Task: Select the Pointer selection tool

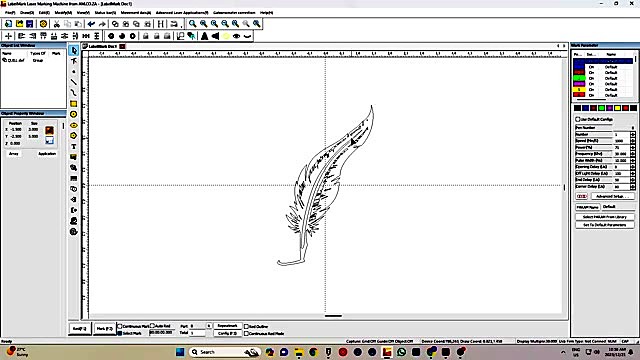Action: [73, 50]
